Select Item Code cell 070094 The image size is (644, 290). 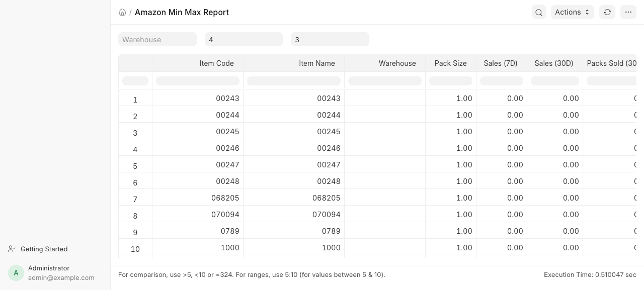tap(198, 214)
